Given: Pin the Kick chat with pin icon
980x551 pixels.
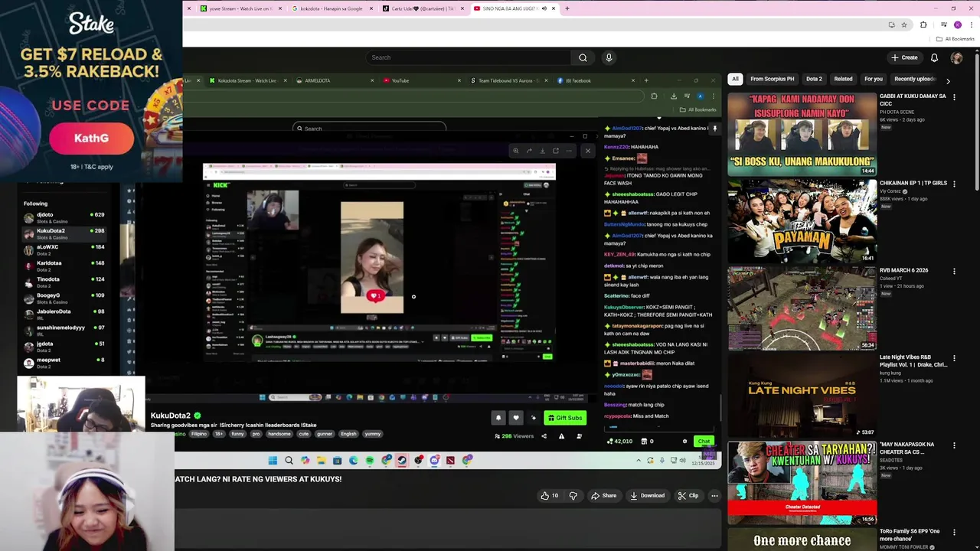Looking at the screenshot, I should pyautogui.click(x=715, y=129).
